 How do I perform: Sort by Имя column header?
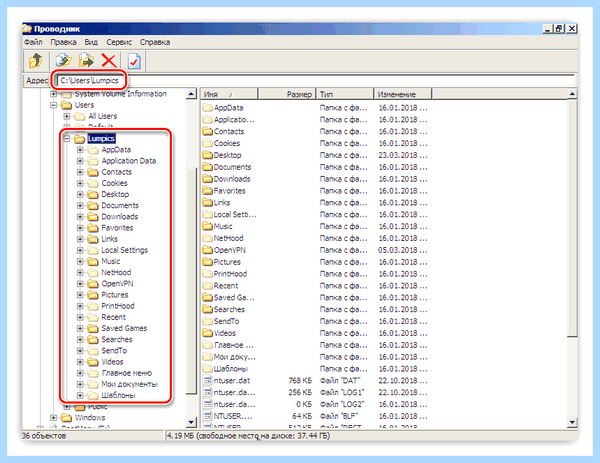coord(229,94)
